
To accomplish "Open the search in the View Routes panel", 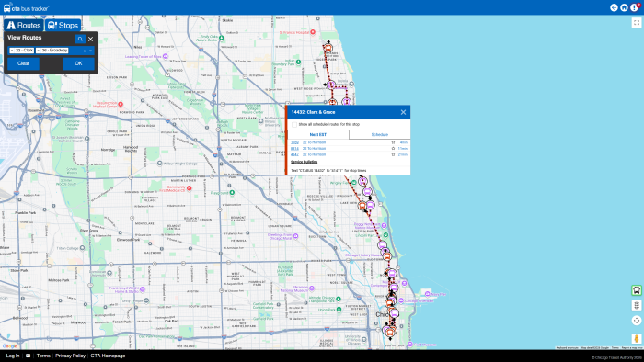I will (x=80, y=39).
